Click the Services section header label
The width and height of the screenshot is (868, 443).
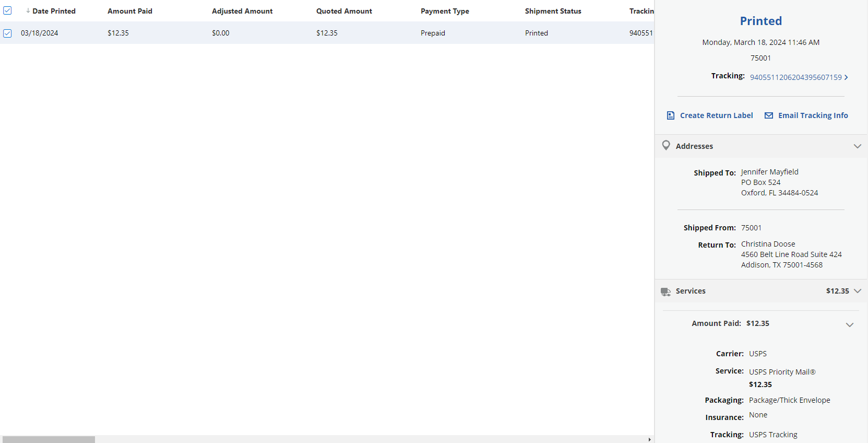pos(691,291)
